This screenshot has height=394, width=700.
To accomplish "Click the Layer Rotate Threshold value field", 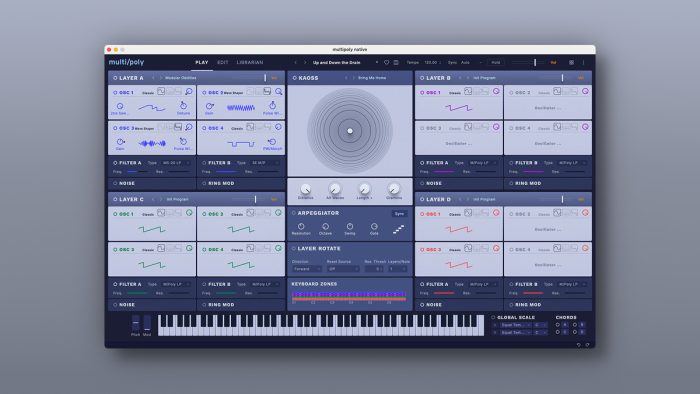I will pos(374,269).
